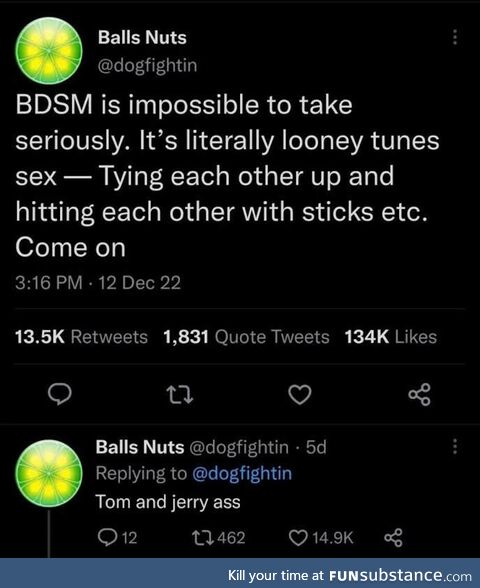View the 1,831 Quote Tweets
480x588 pixels.
point(246,336)
